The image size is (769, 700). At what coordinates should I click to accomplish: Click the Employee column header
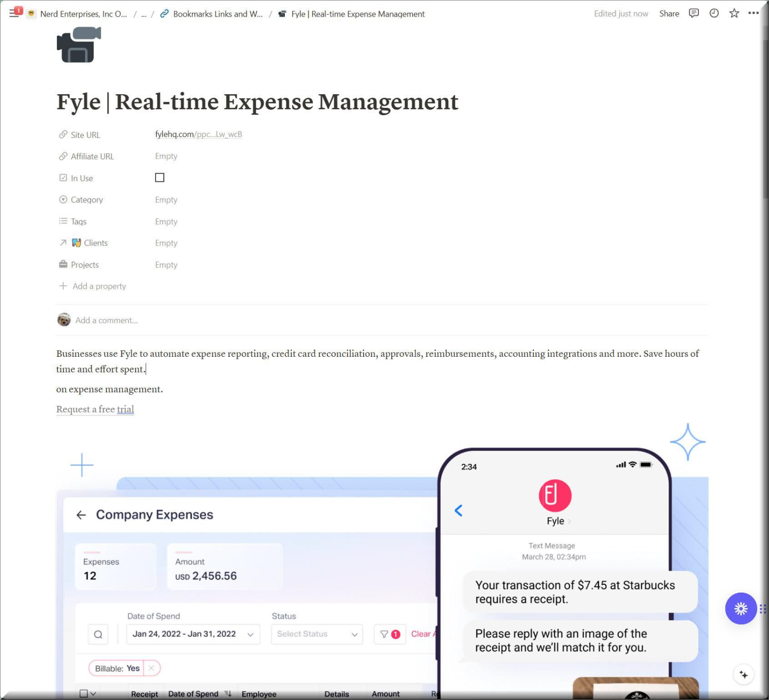(259, 694)
